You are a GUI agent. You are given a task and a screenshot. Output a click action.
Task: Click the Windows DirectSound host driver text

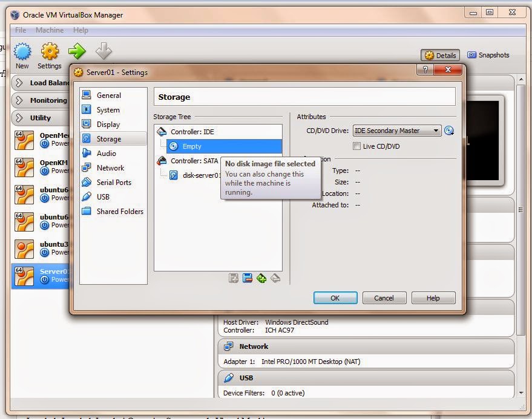click(297, 322)
